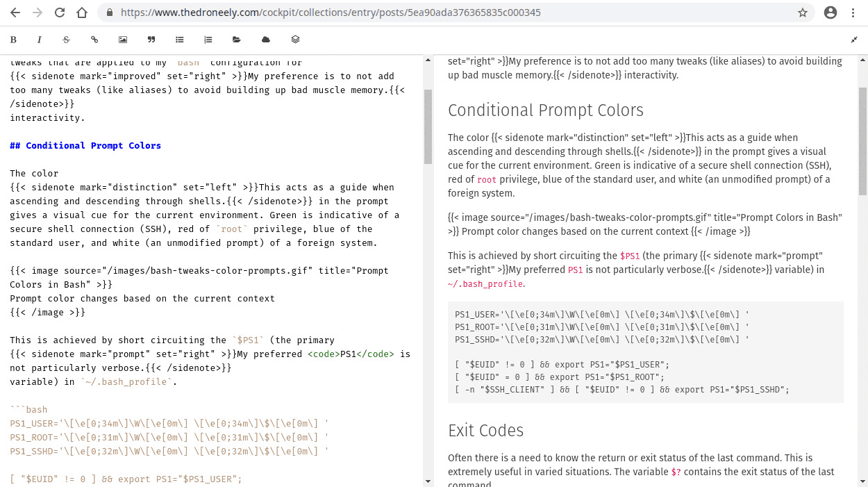This screenshot has width=868, height=487.
Task: Click the '$?' inline code in preview
Action: 676,472
